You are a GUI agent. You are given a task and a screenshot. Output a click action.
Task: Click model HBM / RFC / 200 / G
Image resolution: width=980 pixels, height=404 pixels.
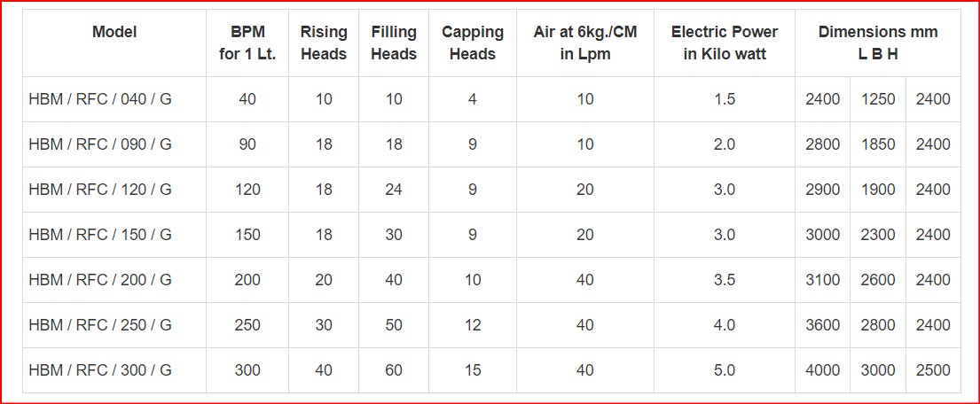pos(100,280)
